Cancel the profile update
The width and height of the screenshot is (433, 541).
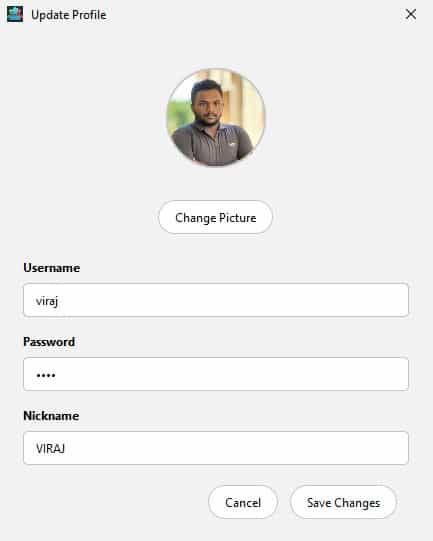coord(243,502)
